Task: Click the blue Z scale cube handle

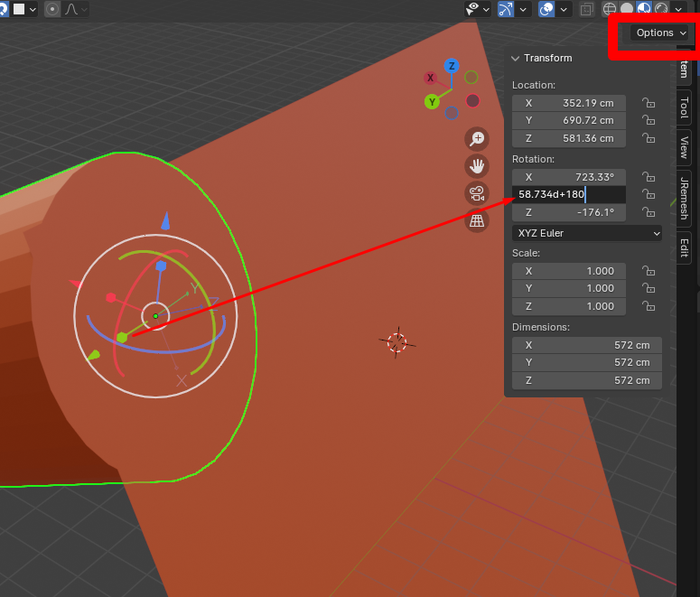Action: [x=161, y=266]
